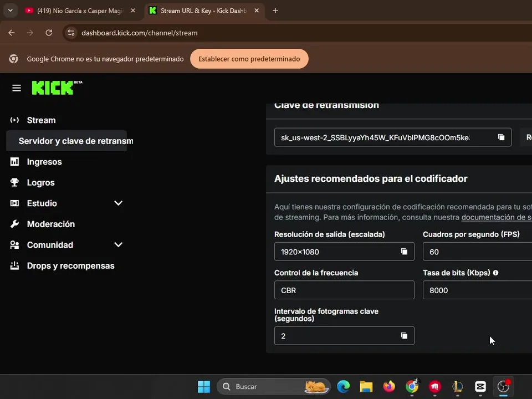Go back to previous page
Screen dimensions: 532x399
click(x=12, y=33)
